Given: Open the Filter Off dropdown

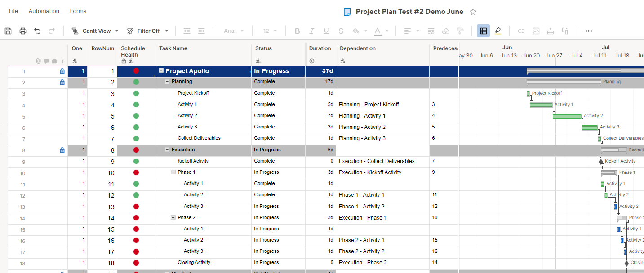Looking at the screenshot, I should coord(147,31).
